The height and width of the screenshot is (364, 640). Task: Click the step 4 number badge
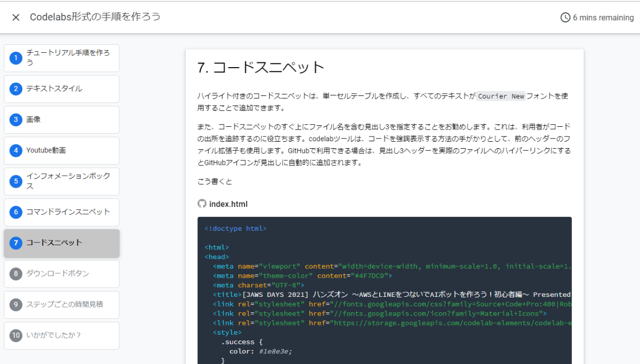[x=16, y=151]
